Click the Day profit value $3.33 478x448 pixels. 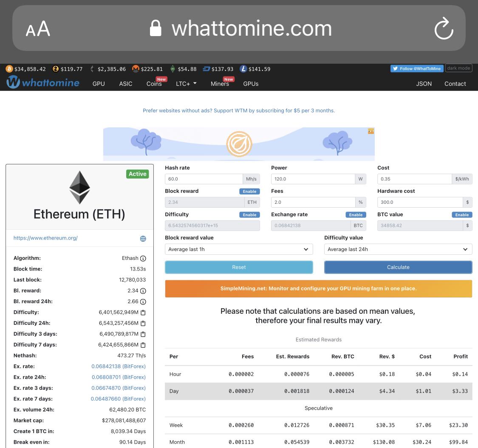pos(460,392)
